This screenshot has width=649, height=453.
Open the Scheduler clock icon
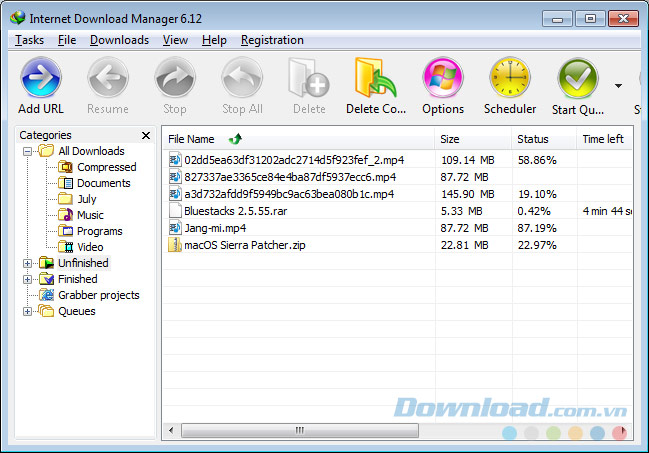(510, 78)
